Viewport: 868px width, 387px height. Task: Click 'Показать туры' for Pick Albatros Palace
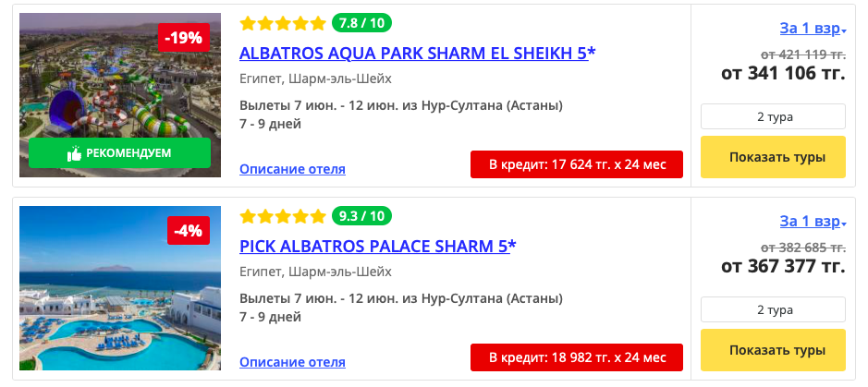774,350
